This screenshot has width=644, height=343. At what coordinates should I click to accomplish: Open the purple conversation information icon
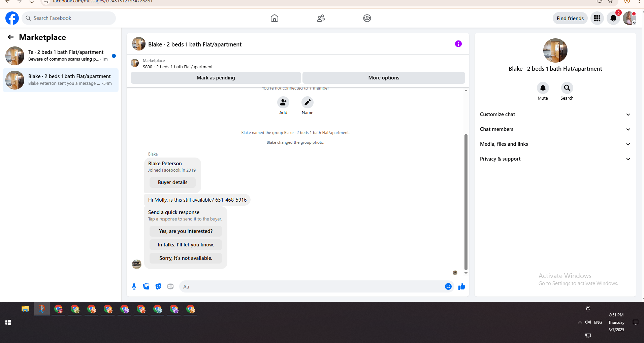pyautogui.click(x=458, y=44)
